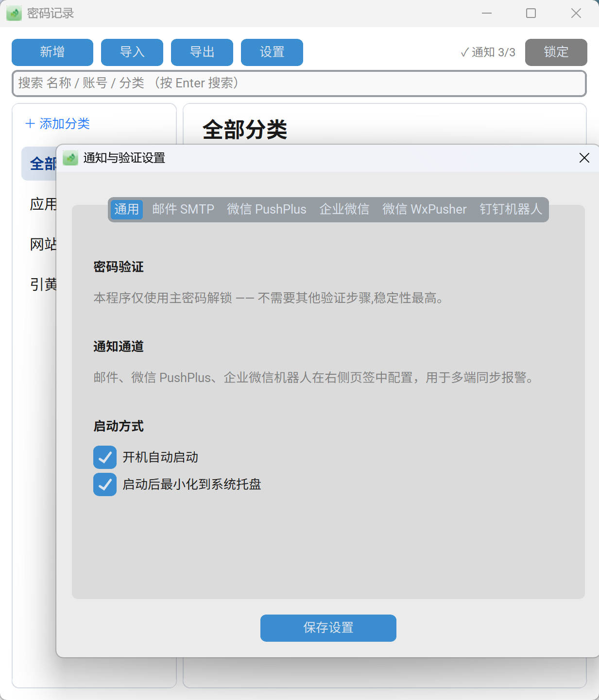Click the 通知通道 heading
The image size is (599, 700).
[119, 347]
